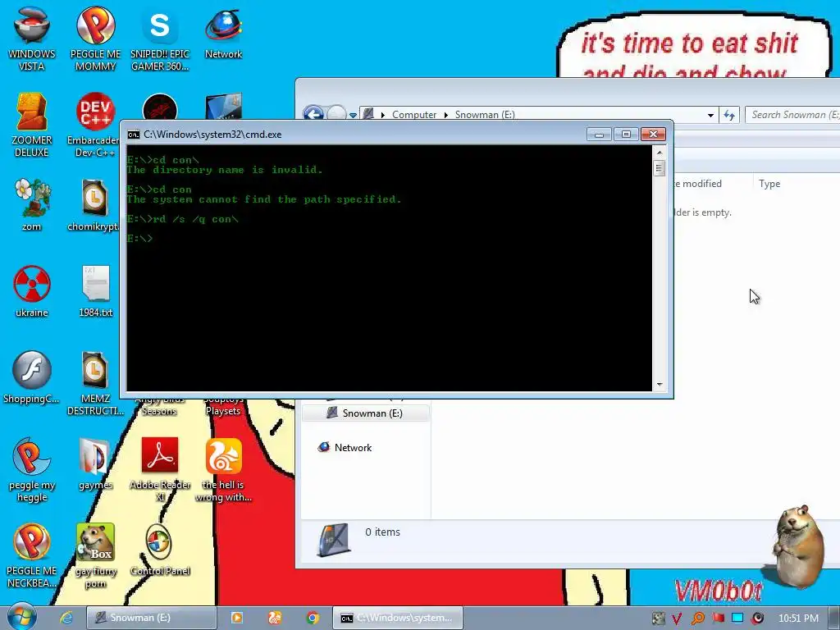Open the Box hamster desktop icon
This screenshot has width=840, height=630.
point(95,555)
